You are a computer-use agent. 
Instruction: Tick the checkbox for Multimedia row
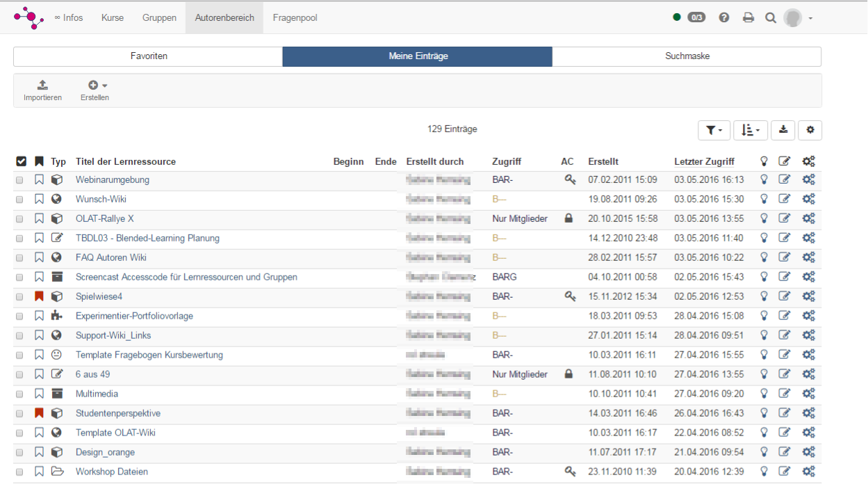[19, 394]
